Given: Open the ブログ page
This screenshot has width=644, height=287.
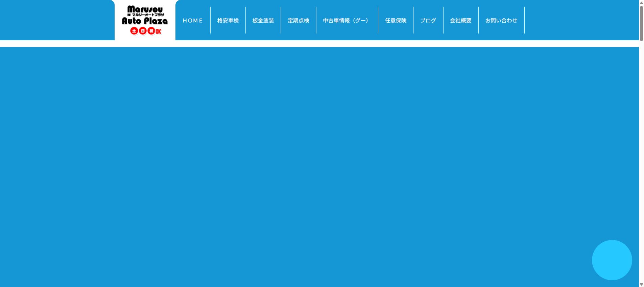Looking at the screenshot, I should [428, 20].
